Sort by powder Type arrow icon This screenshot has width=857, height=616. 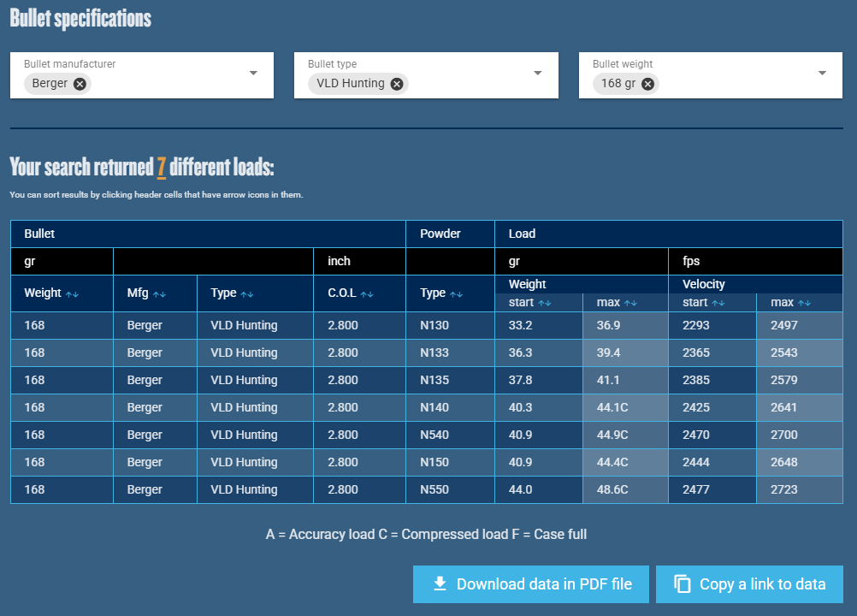[x=457, y=294]
